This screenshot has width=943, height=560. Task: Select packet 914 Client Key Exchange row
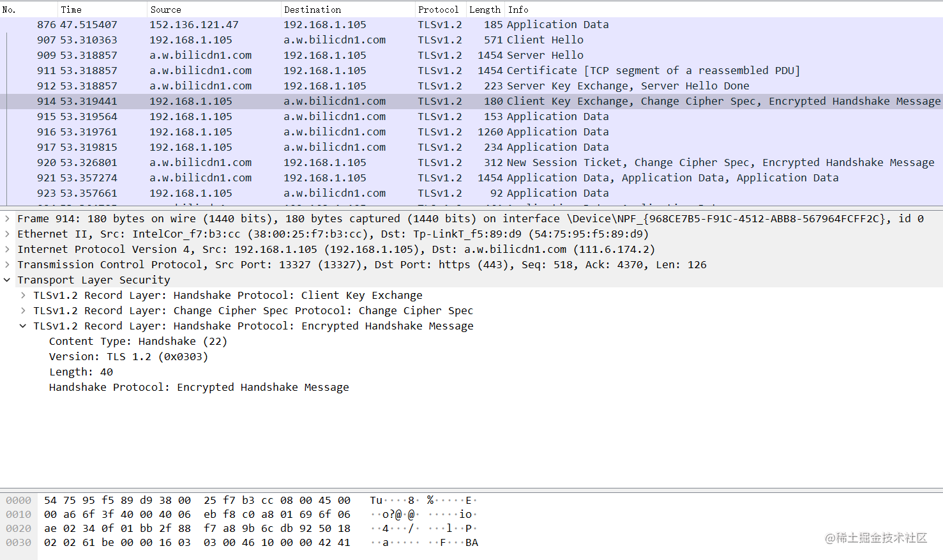(x=471, y=101)
